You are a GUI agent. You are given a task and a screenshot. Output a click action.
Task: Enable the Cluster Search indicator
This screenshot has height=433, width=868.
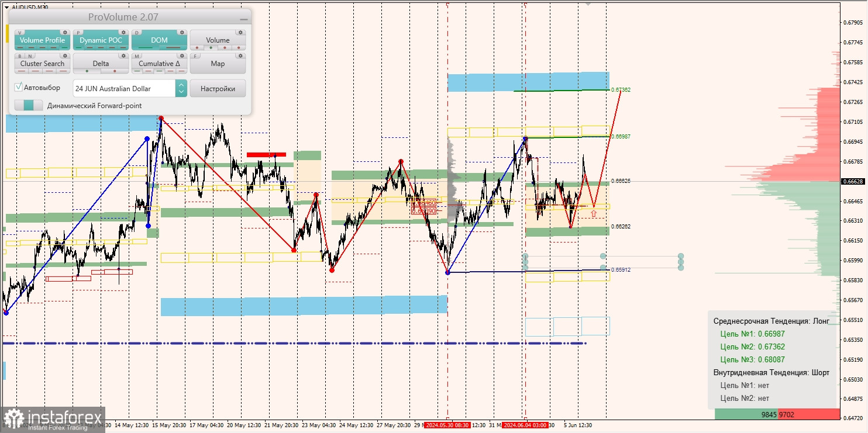[42, 63]
